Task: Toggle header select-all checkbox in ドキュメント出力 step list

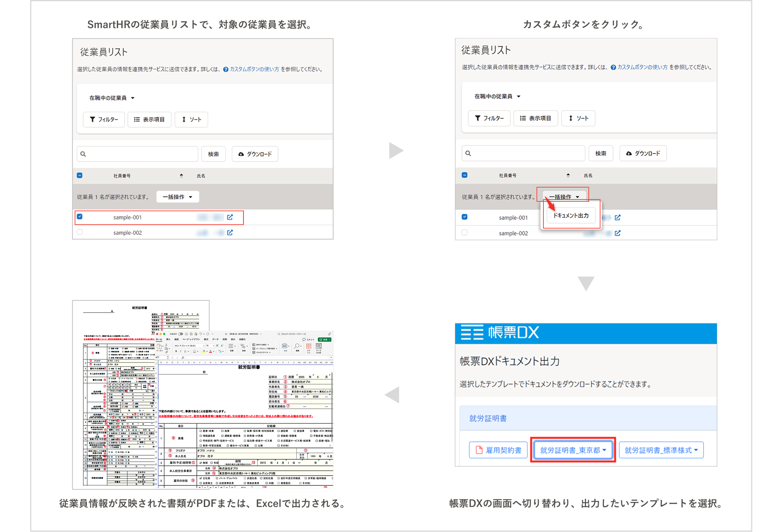Action: point(464,175)
